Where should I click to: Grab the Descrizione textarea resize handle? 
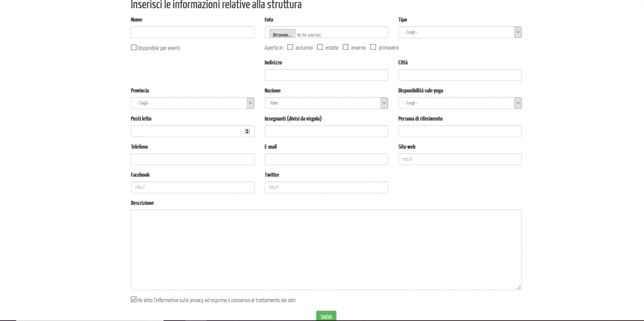(519, 287)
